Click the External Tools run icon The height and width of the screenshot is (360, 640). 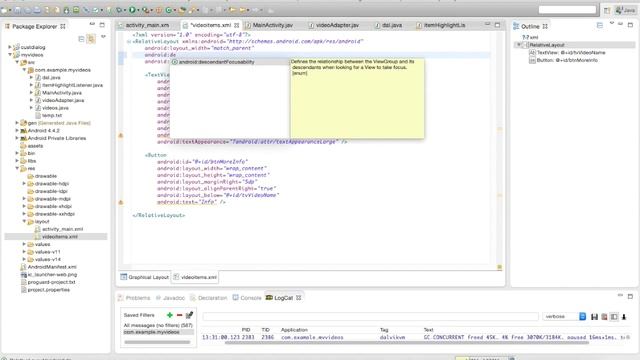[145, 10]
